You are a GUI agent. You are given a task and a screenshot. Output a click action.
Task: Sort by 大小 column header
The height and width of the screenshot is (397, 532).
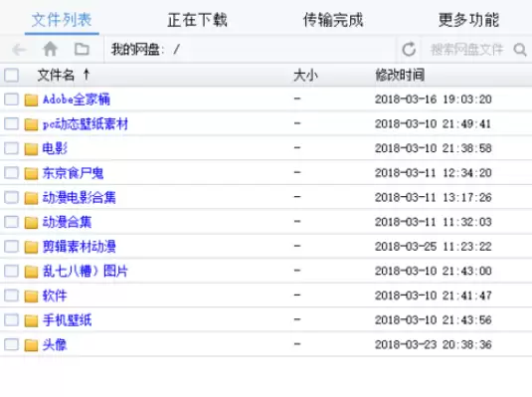pos(305,75)
